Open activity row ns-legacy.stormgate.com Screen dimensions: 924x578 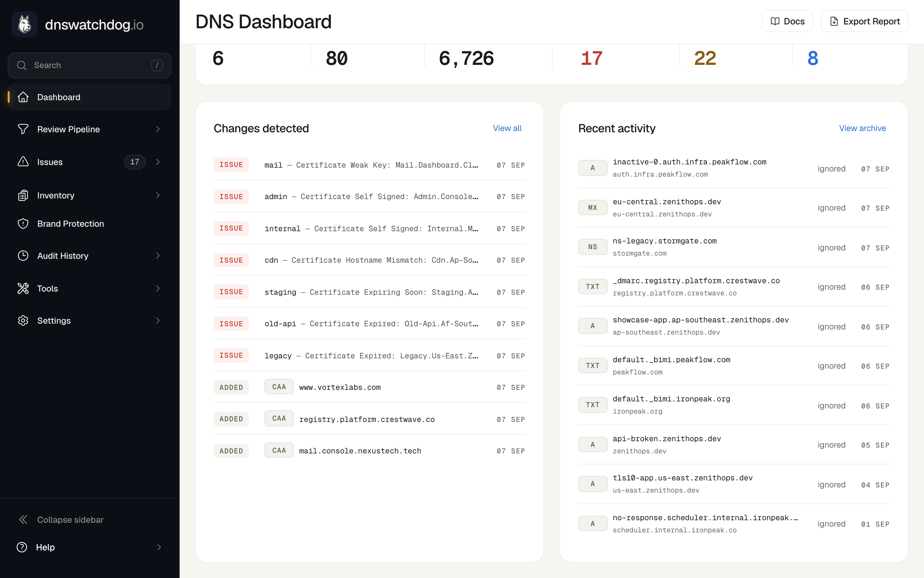click(734, 247)
